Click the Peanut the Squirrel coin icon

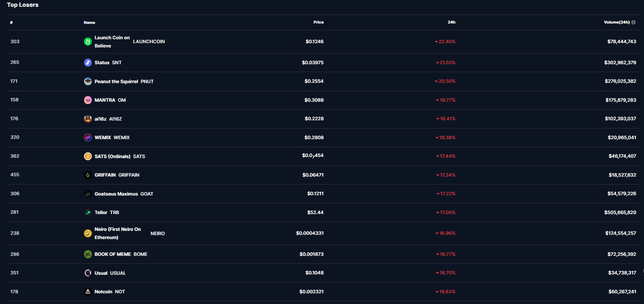click(x=88, y=81)
